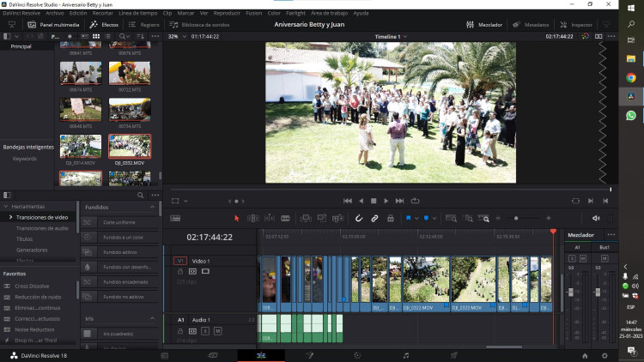Open the Marker color dropdown arrow
This screenshot has width=644, height=362.
(434, 219)
